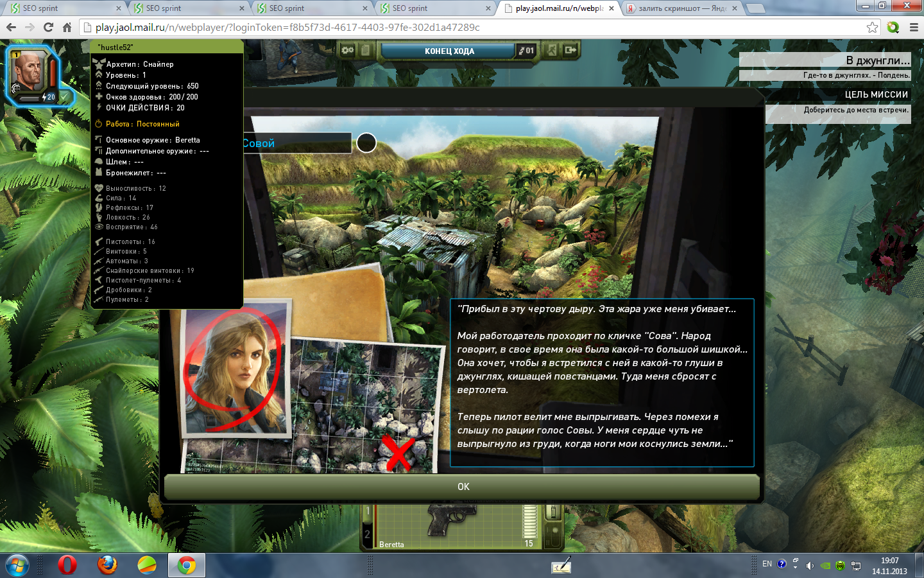Viewport: 924px width, 578px height.
Task: Click the "ЦЕЛЬ МИССИИ" header
Action: click(x=876, y=94)
